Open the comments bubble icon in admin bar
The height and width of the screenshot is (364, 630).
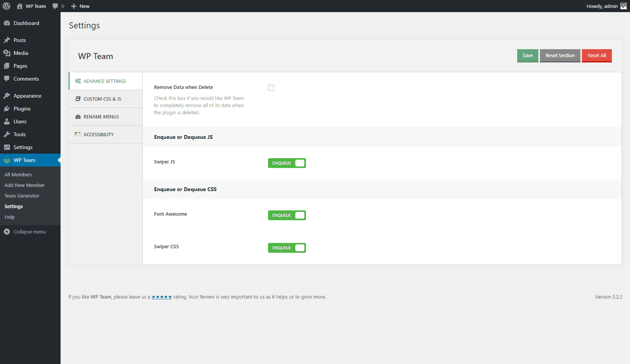[x=55, y=6]
